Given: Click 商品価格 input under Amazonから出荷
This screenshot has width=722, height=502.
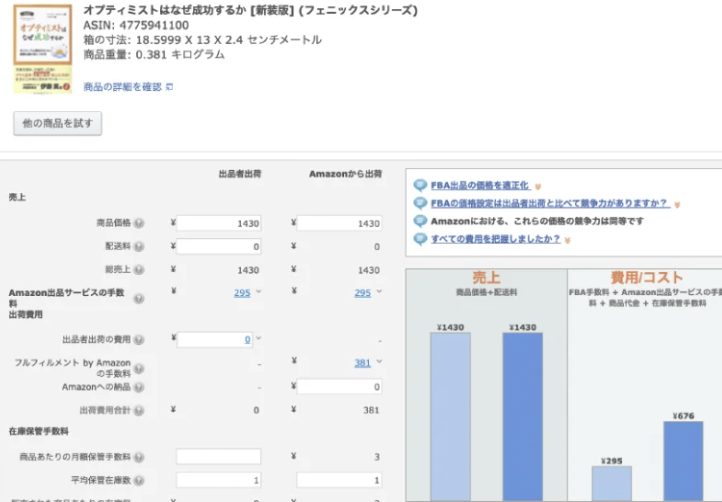Looking at the screenshot, I should point(339,223).
